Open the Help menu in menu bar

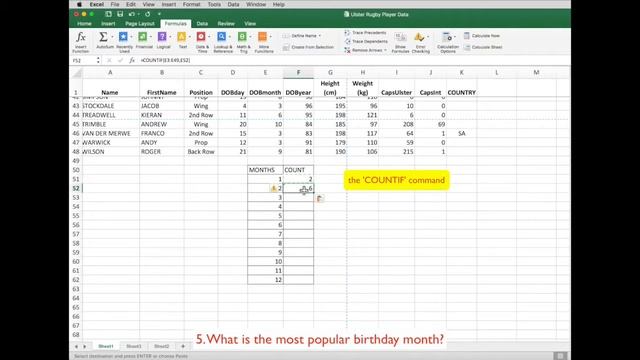tap(279, 4)
